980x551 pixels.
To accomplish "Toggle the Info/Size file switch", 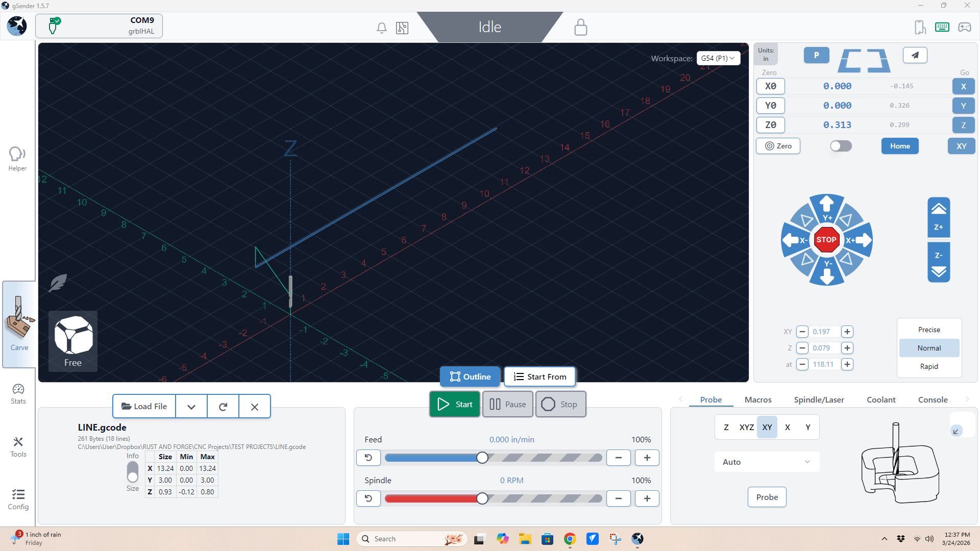I will (133, 472).
